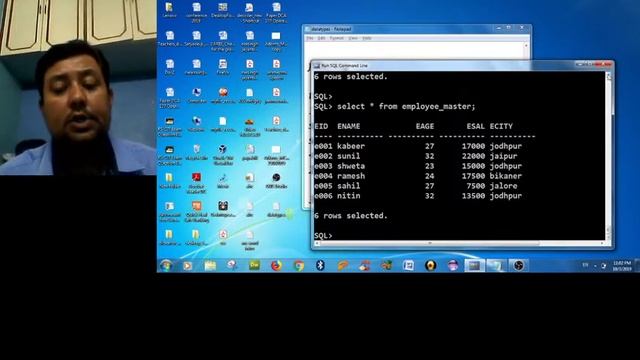Screen dimensions: 640x360
Task: Click the taskbar clock showing 12:02 PM
Action: coord(622,266)
